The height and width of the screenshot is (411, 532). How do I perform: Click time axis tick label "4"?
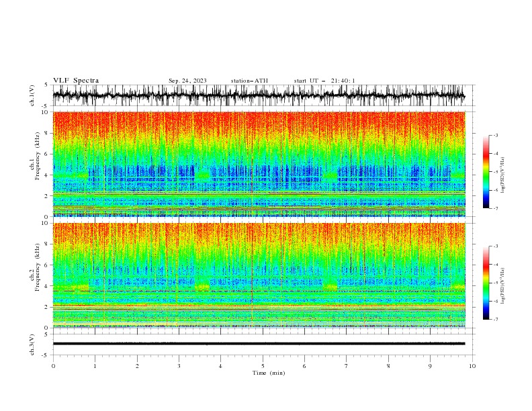point(220,366)
